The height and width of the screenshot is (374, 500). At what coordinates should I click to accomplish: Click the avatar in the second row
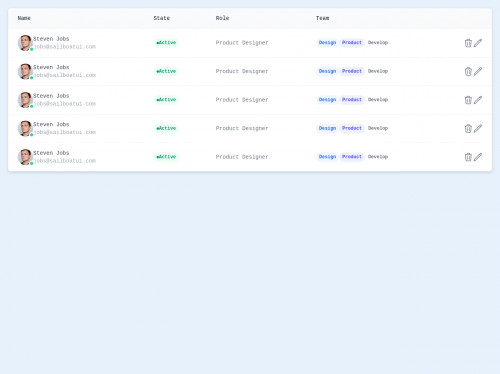(x=25, y=71)
